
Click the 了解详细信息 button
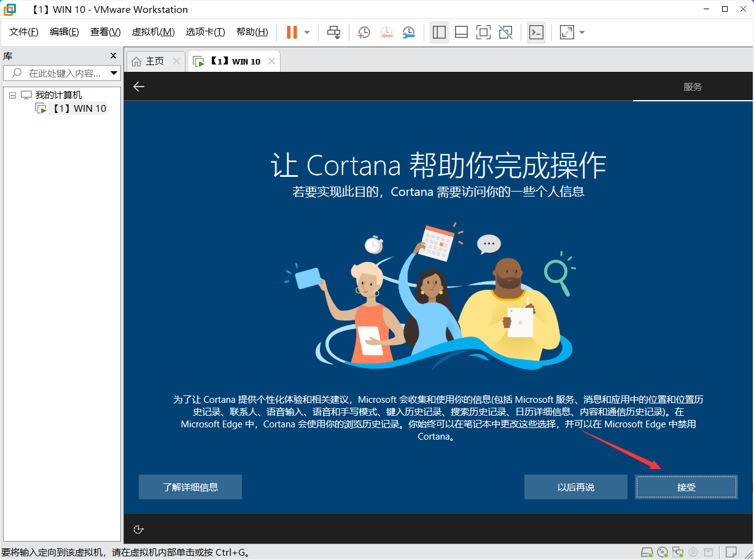[190, 487]
